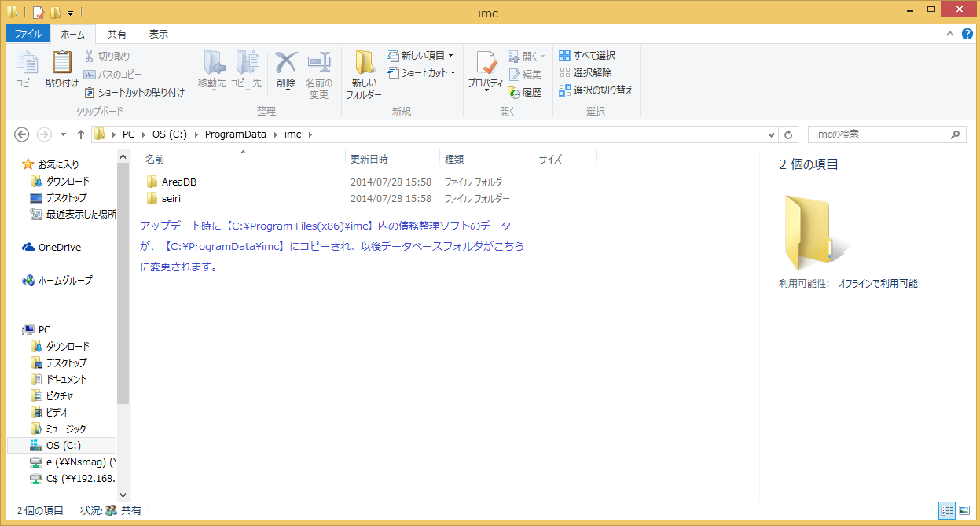The image size is (980, 526).
Task: Open the ファイル menu
Action: [27, 34]
